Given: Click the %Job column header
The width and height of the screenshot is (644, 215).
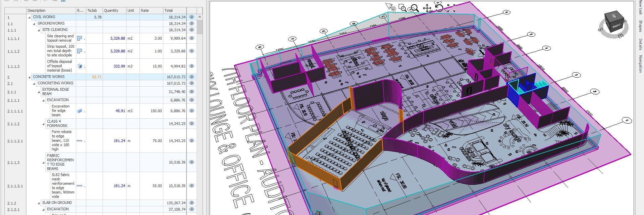Looking at the screenshot, I should [94, 10].
